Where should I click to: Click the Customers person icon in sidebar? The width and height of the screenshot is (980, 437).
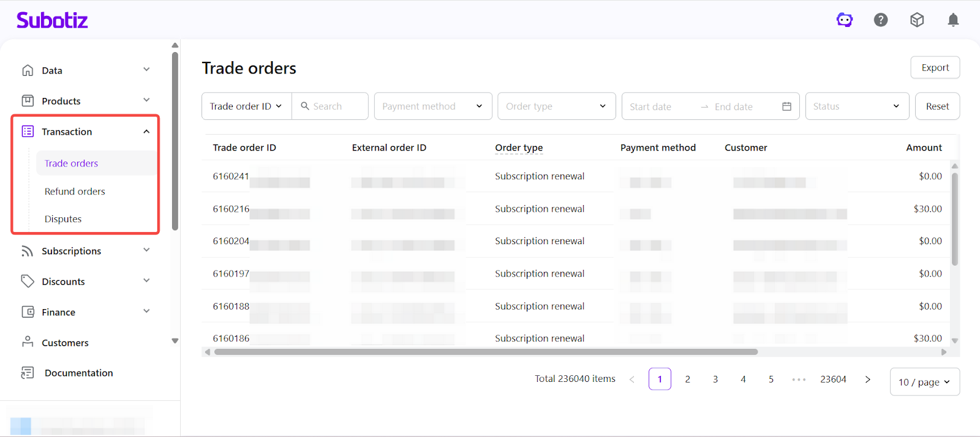coord(28,342)
